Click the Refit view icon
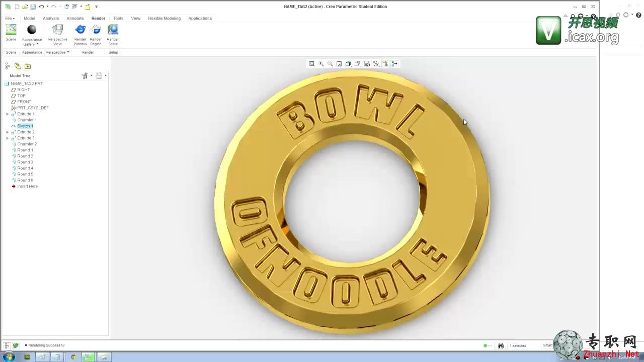644x362 pixels. tap(312, 64)
